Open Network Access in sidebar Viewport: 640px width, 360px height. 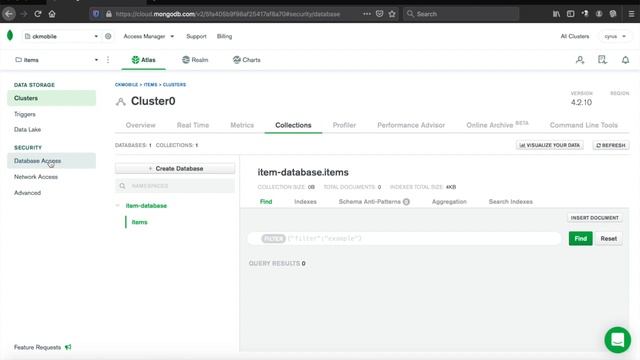pos(36,177)
